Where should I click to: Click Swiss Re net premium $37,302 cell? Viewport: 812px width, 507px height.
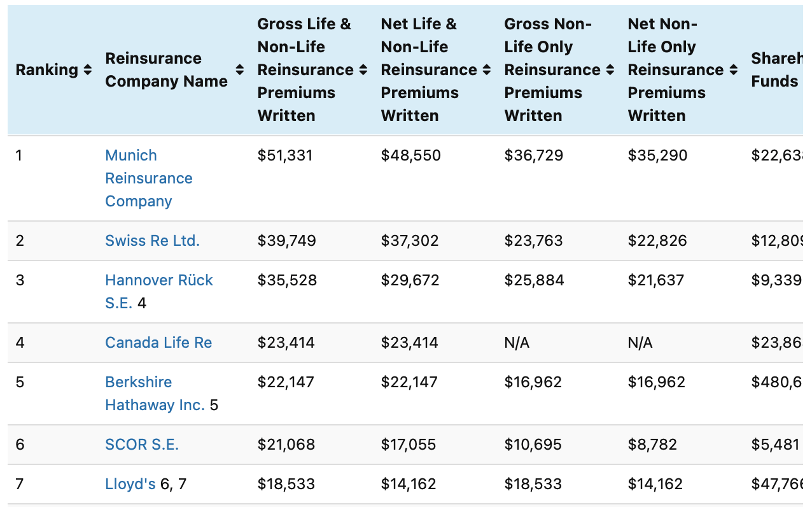pyautogui.click(x=410, y=241)
